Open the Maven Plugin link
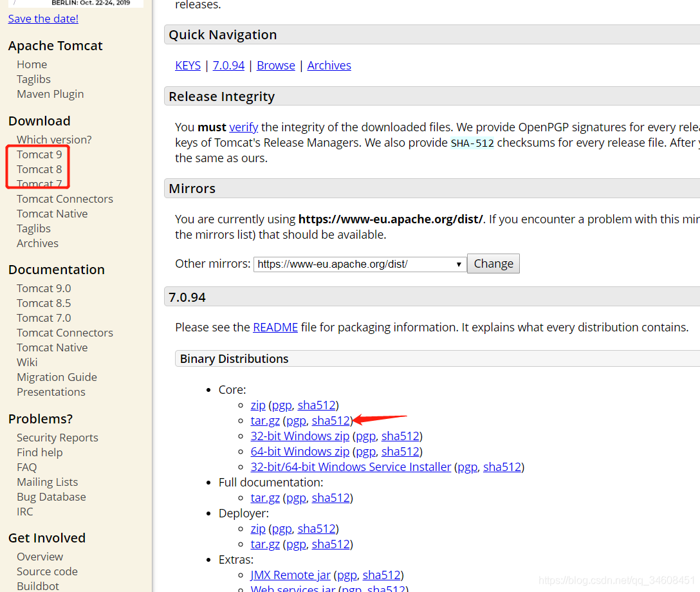Image resolution: width=700 pixels, height=592 pixels. point(50,94)
